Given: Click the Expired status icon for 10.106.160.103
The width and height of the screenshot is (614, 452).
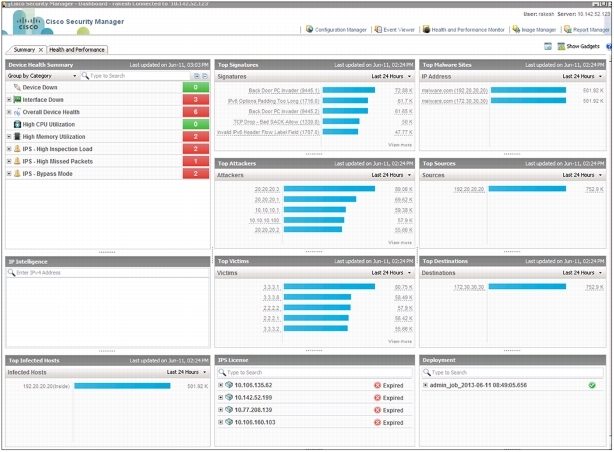Looking at the screenshot, I should pyautogui.click(x=377, y=422).
